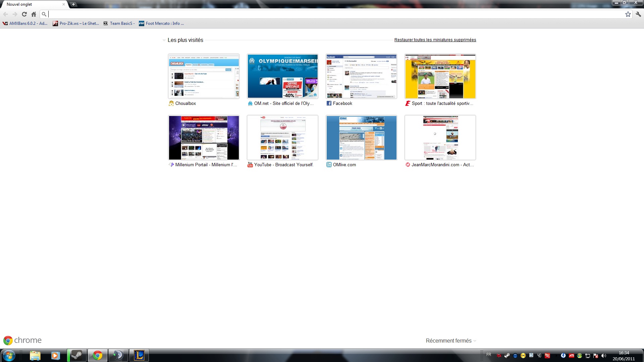Image resolution: width=644 pixels, height=362 pixels.
Task: Open a new tab with plus button
Action: click(x=73, y=4)
